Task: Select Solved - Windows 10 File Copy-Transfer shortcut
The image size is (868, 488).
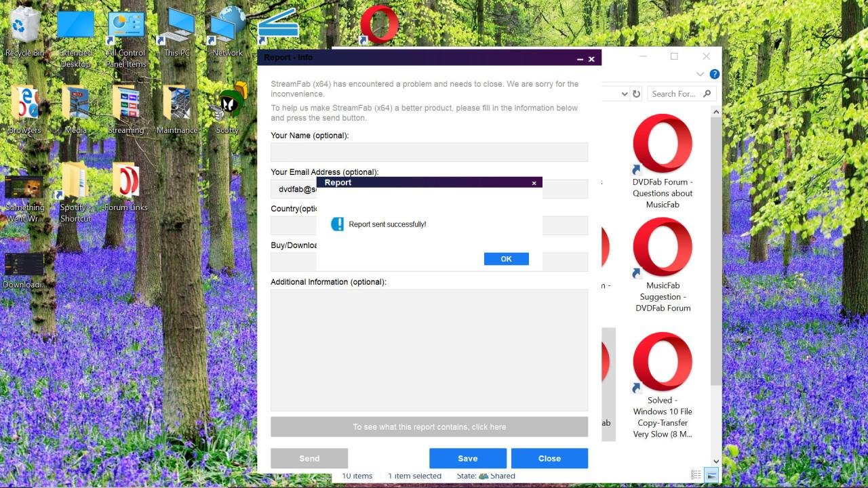Action: (x=663, y=386)
